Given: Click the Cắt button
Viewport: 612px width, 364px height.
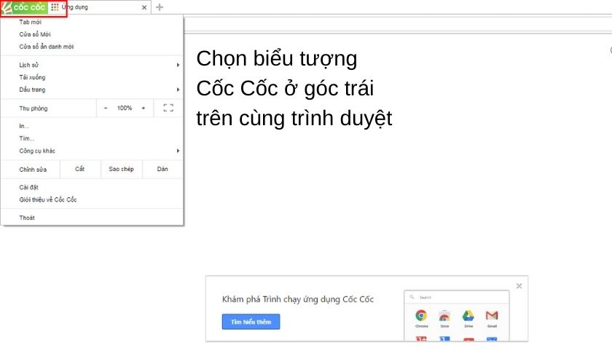Looking at the screenshot, I should point(80,169).
